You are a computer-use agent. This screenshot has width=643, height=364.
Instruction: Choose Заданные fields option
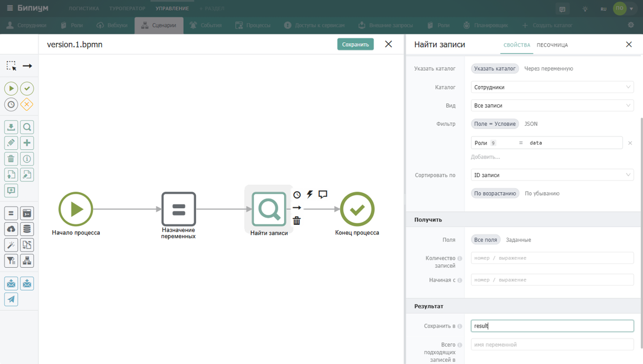pyautogui.click(x=518, y=240)
